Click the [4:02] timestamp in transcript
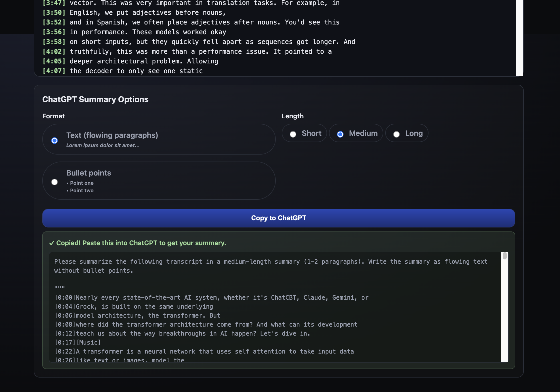Screen dimensions: 560x392 (54, 51)
